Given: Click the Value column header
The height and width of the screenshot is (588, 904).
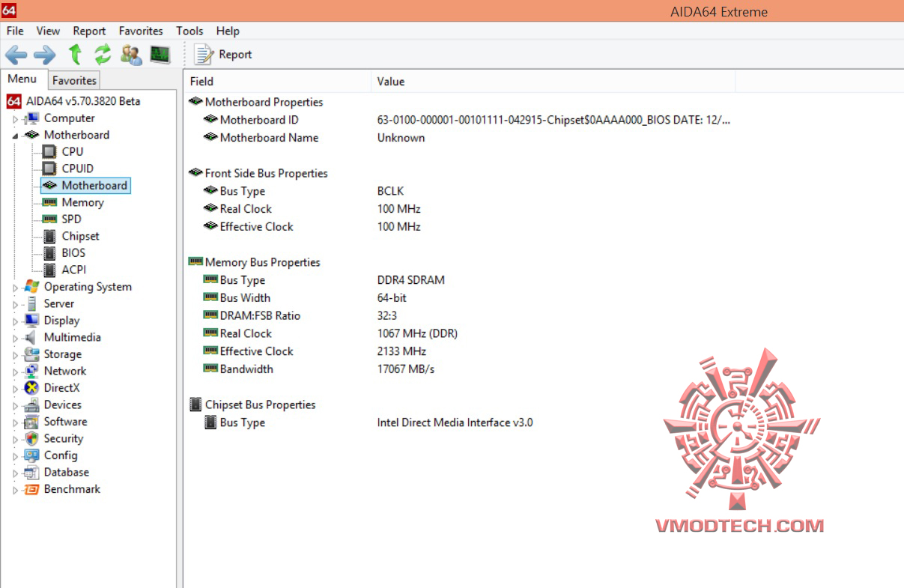Looking at the screenshot, I should (553, 81).
